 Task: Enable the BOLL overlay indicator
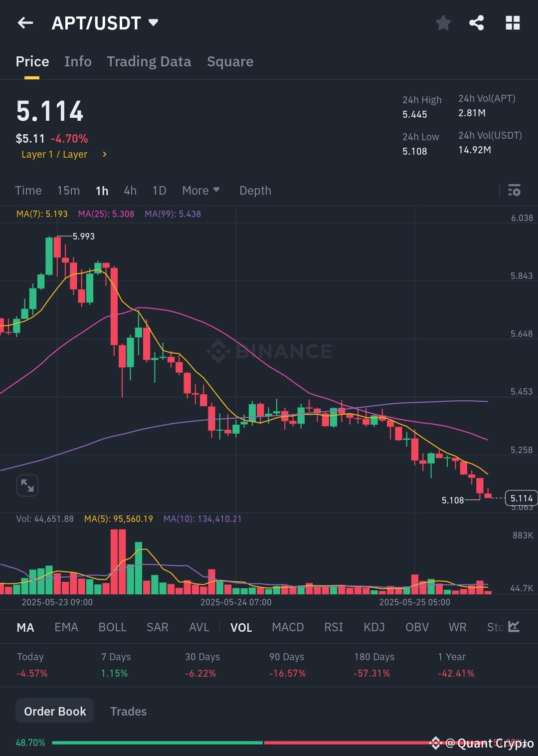click(x=112, y=627)
